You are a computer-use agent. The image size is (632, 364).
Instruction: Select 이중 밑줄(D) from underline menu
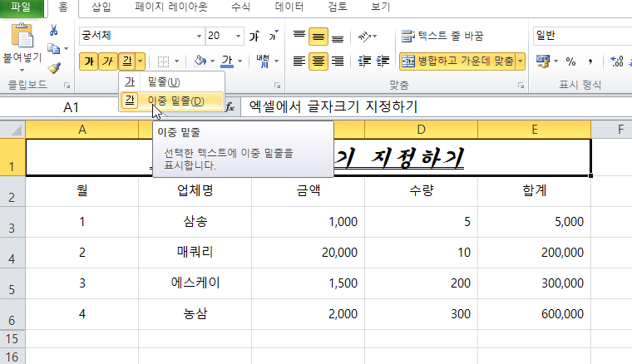[171, 101]
